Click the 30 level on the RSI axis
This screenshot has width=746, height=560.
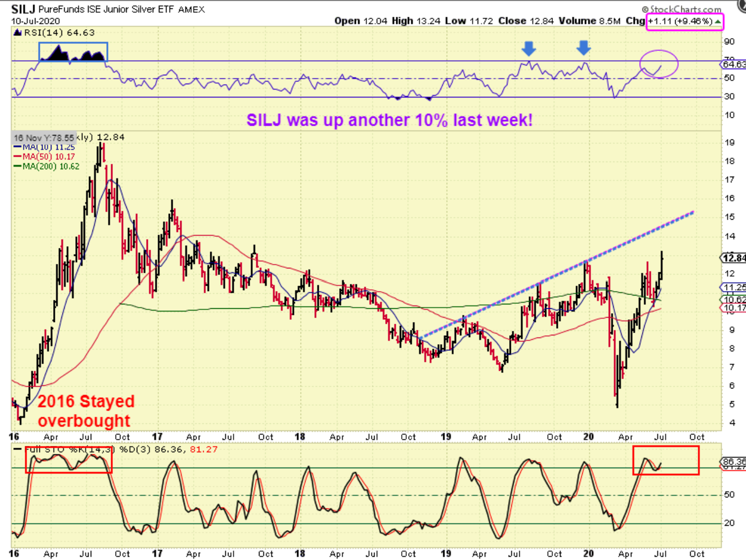pyautogui.click(x=729, y=96)
